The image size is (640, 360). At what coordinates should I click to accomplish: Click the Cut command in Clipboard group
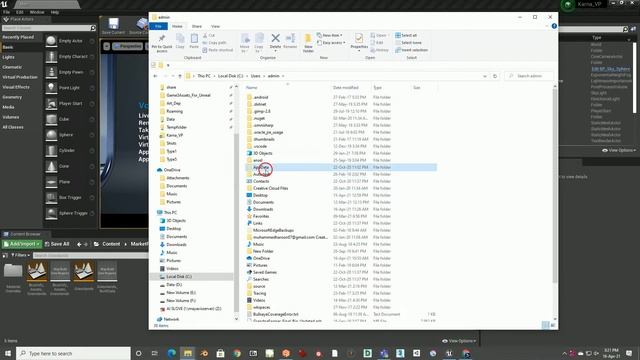coord(209,36)
